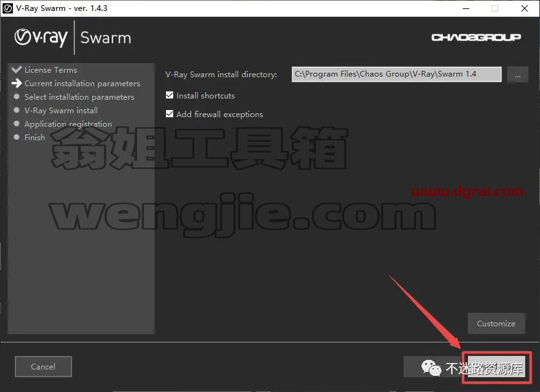This screenshot has width=540, height=392.
Task: Open the directory browse button with ellipsis
Action: 517,75
